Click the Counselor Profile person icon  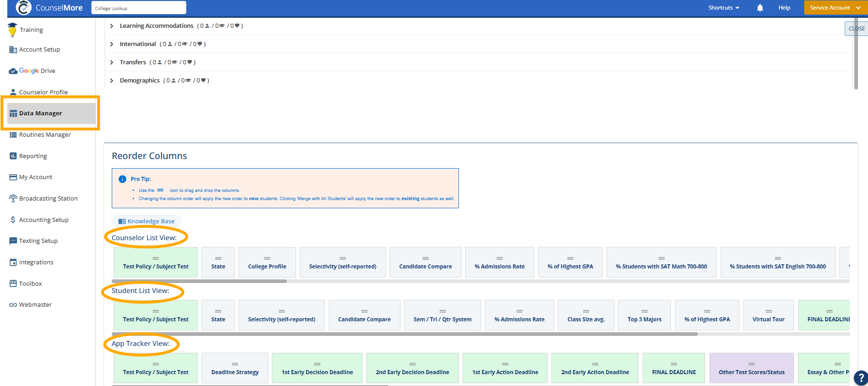[x=13, y=92]
